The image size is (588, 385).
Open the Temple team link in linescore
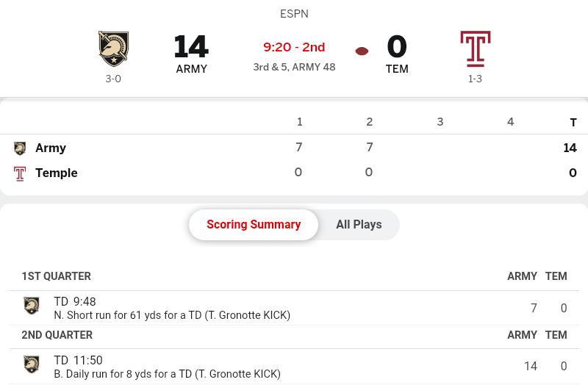(57, 173)
